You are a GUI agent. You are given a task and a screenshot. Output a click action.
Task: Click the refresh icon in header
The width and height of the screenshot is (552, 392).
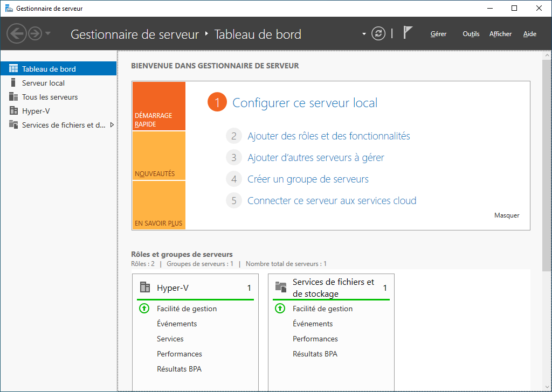[x=379, y=34]
